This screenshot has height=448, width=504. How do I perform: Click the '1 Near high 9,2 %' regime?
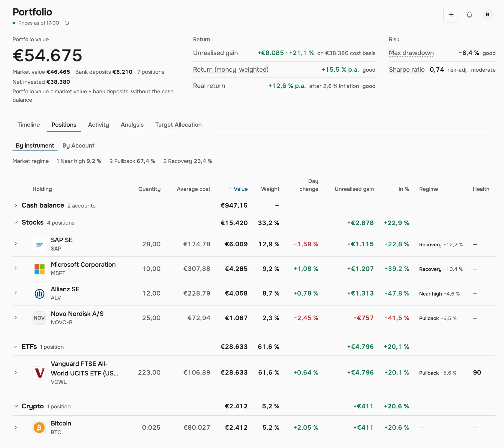click(x=79, y=161)
